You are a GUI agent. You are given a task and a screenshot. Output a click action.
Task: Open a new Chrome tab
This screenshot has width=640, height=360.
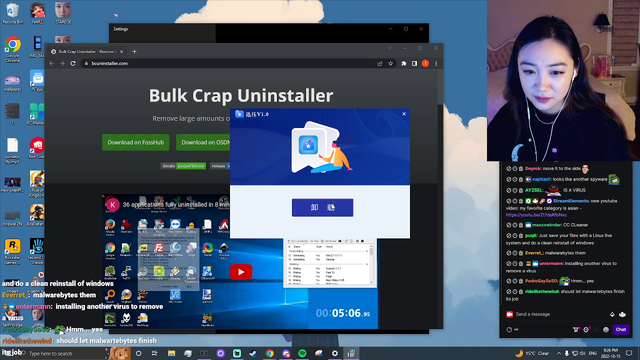tap(134, 51)
